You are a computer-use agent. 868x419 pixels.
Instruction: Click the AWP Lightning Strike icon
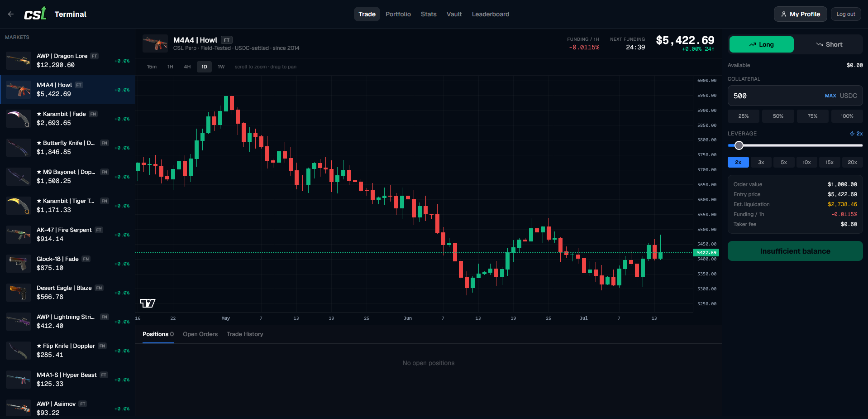tap(19, 321)
